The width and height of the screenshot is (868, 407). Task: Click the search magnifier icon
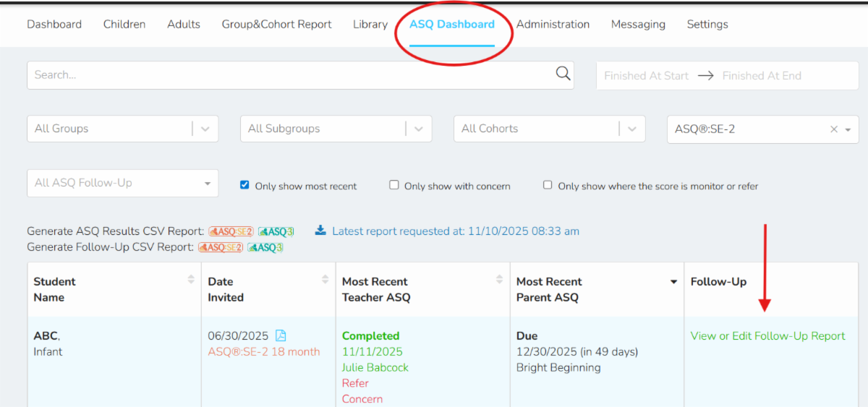coord(563,73)
